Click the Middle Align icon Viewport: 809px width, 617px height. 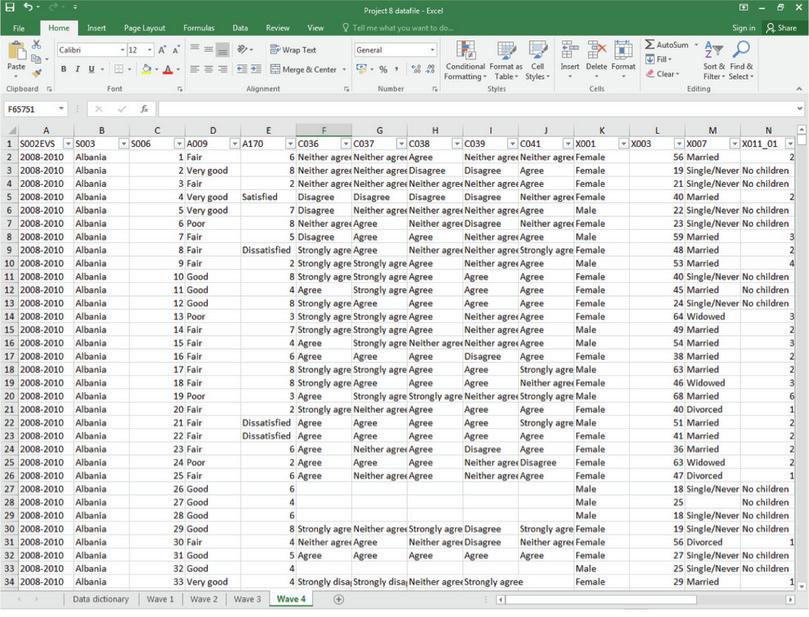[208, 50]
